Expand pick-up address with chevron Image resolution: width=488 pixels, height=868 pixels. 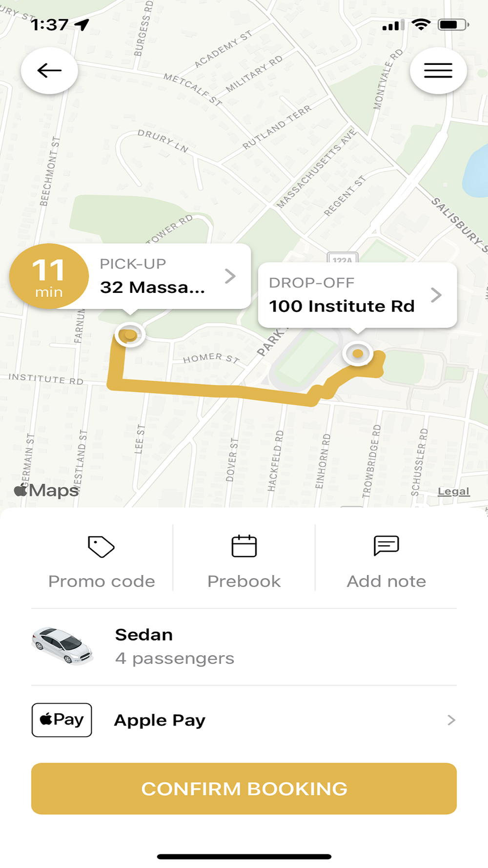click(x=230, y=276)
